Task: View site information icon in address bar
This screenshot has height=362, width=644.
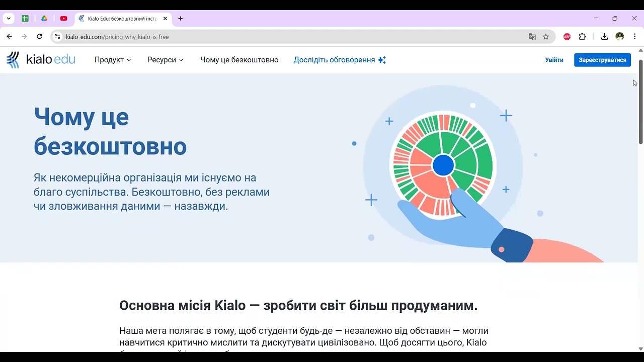Action: tap(57, 37)
